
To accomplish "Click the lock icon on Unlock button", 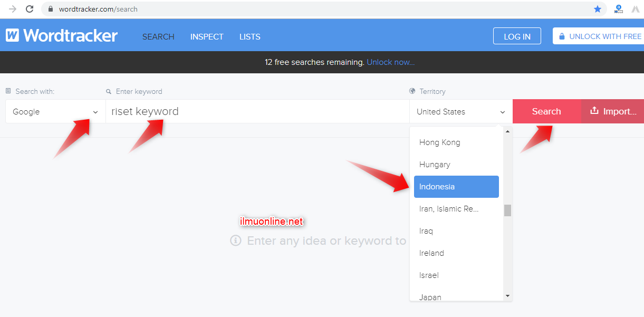I will [x=562, y=36].
